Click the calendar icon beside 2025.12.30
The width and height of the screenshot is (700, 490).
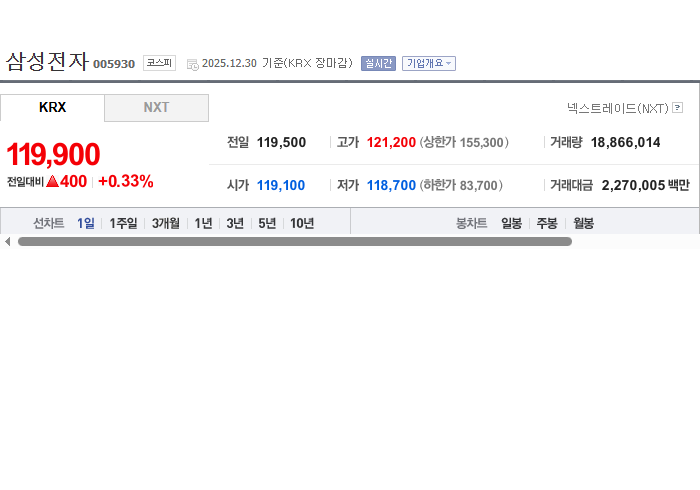(192, 64)
